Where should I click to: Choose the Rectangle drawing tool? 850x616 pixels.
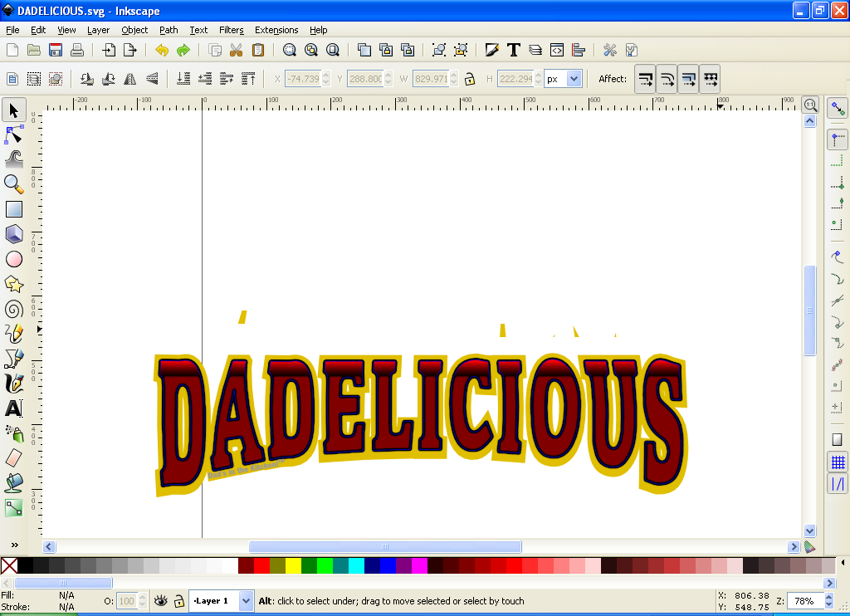click(x=14, y=209)
